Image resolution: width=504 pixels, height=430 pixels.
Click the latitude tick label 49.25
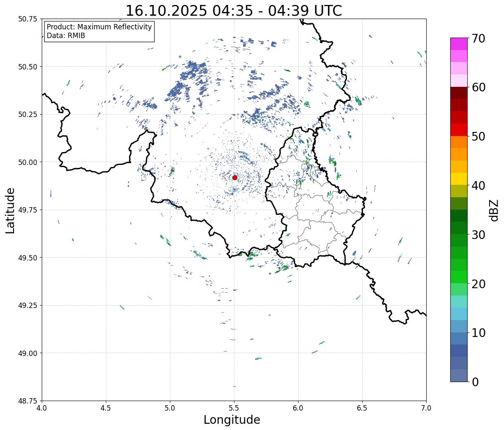(27, 306)
